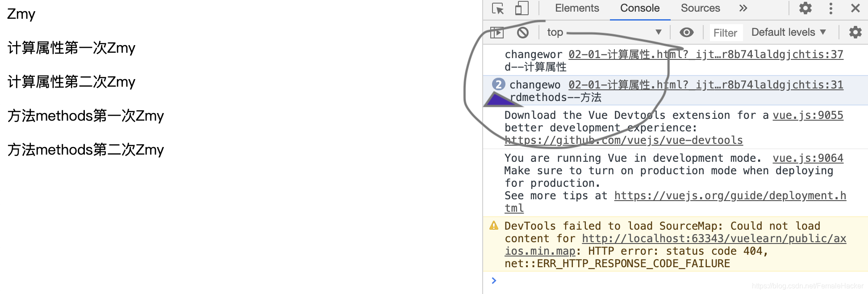868x294 pixels.
Task: Switch to the Elements tab
Action: click(577, 8)
